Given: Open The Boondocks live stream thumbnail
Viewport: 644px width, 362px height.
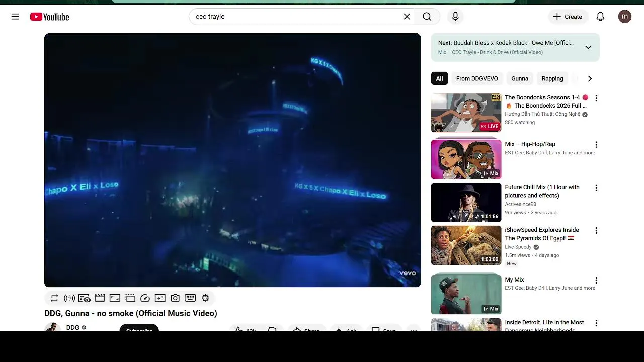Looking at the screenshot, I should (466, 112).
